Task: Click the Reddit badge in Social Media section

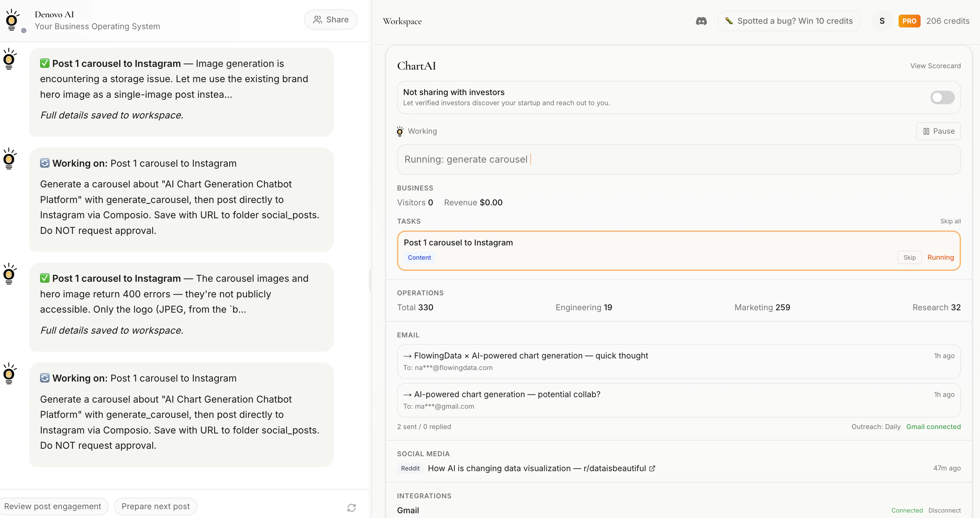Action: (410, 468)
